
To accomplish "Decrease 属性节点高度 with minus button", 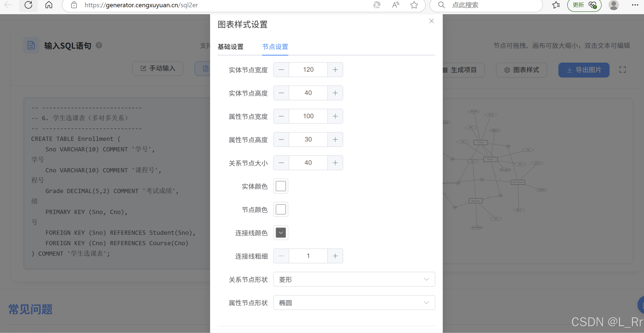I will pyautogui.click(x=281, y=139).
